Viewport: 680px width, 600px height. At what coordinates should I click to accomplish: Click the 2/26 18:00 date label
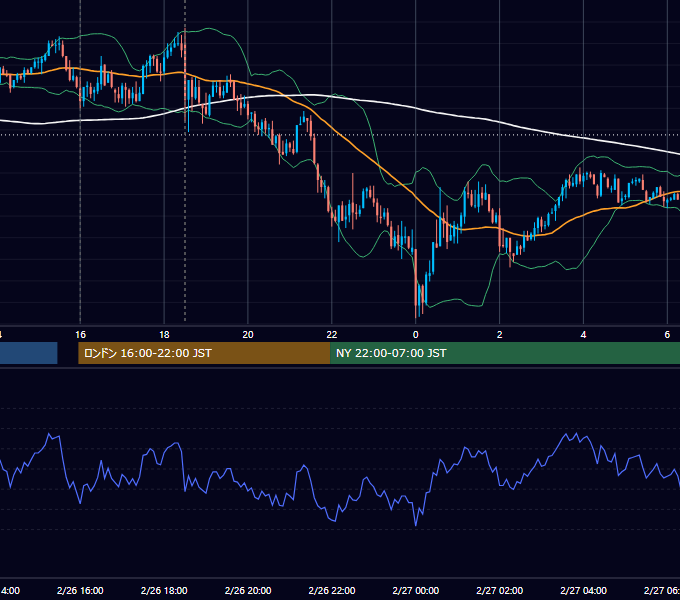[164, 590]
